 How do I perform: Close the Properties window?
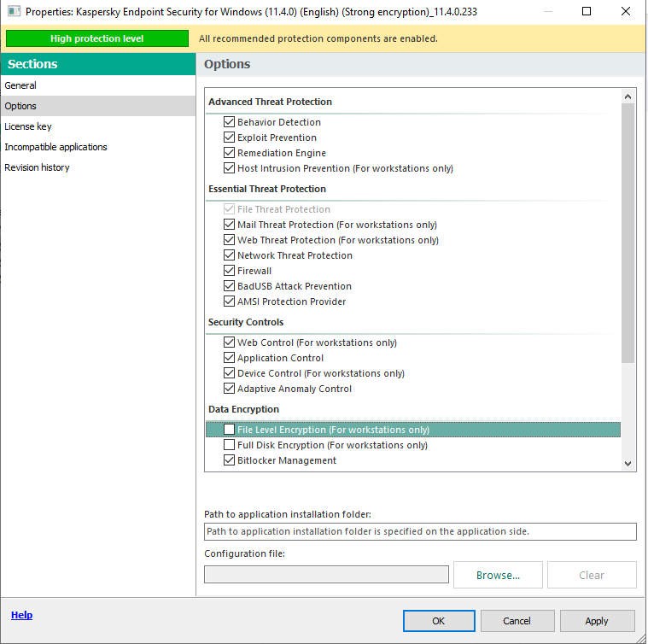626,11
